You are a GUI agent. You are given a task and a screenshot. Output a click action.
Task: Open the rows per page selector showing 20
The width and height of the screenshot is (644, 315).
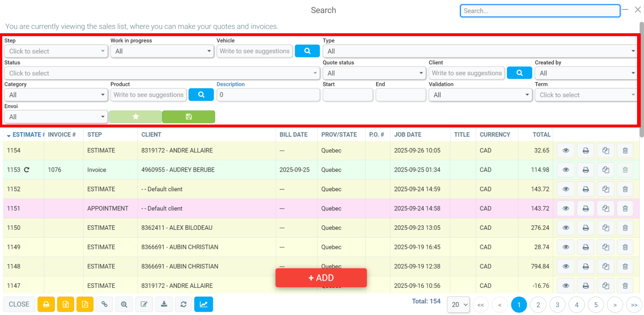458,304
